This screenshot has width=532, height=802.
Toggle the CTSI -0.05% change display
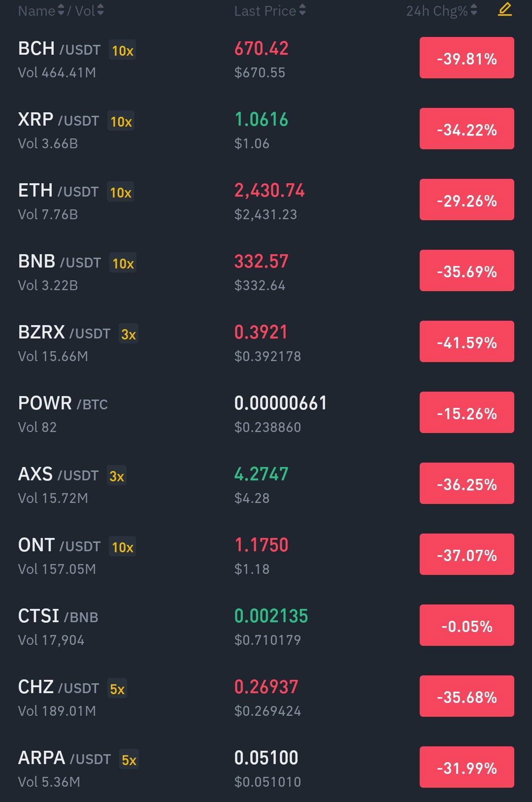pyautogui.click(x=467, y=625)
